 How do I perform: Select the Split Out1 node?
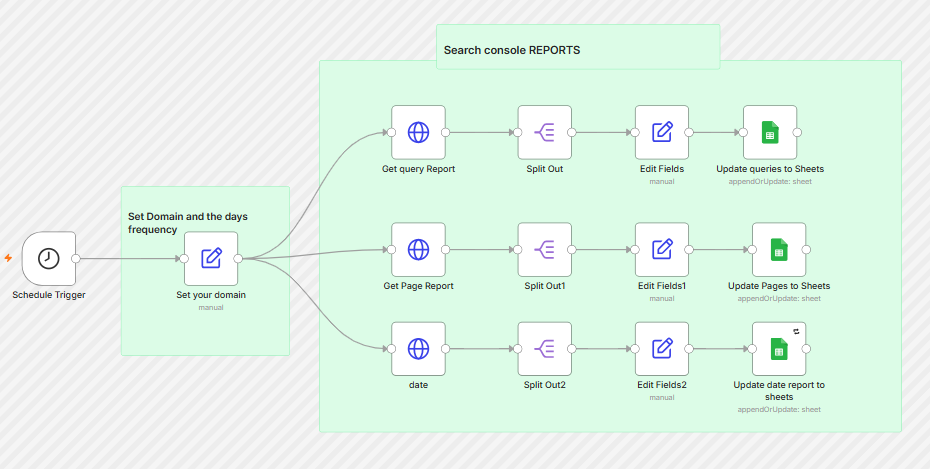[544, 250]
